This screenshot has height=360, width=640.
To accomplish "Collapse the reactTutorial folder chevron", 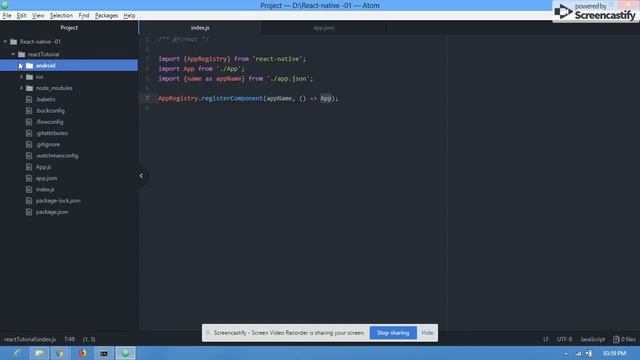I will (13, 54).
